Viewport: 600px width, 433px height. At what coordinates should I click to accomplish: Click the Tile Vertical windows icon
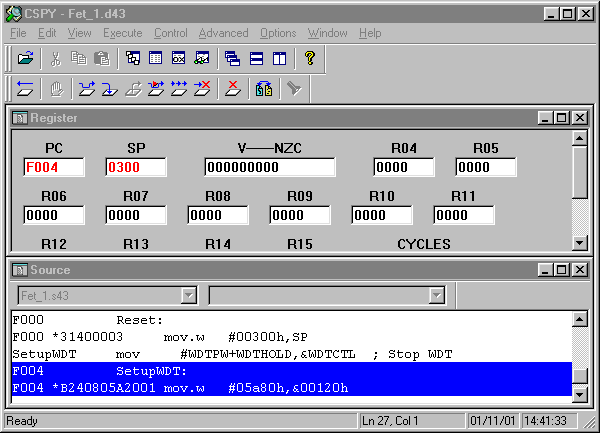pyautogui.click(x=279, y=58)
